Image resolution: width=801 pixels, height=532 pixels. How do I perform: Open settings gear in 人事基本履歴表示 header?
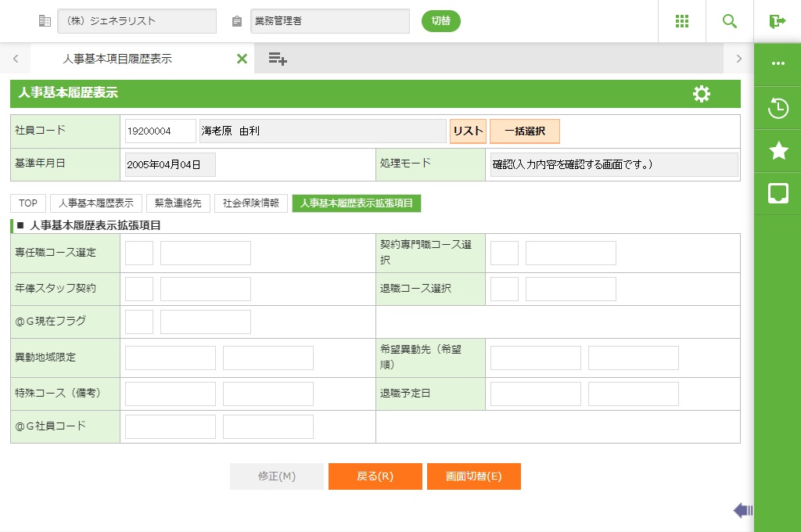(702, 94)
